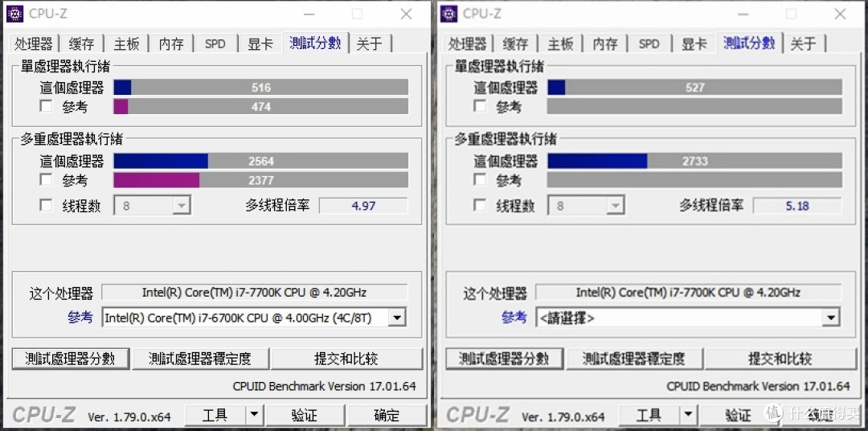This screenshot has width=868, height=431.
Task: Enable multi-thread 參考 checkbox in left window
Action: [x=47, y=179]
